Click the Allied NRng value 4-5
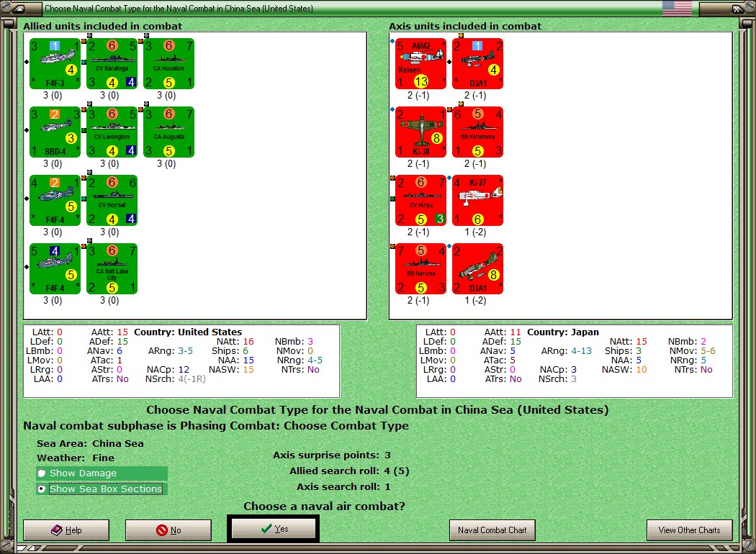The image size is (756, 554). pos(315,360)
